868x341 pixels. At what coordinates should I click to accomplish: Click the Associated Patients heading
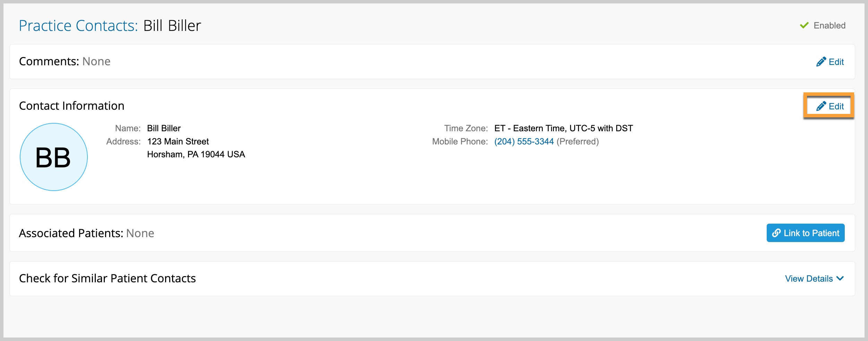coord(71,233)
